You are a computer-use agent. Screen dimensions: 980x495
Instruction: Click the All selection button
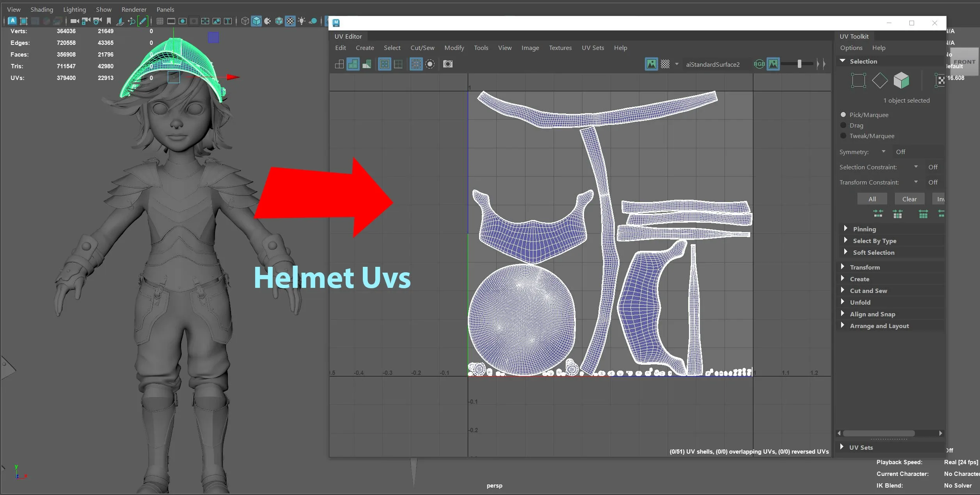pyautogui.click(x=872, y=199)
